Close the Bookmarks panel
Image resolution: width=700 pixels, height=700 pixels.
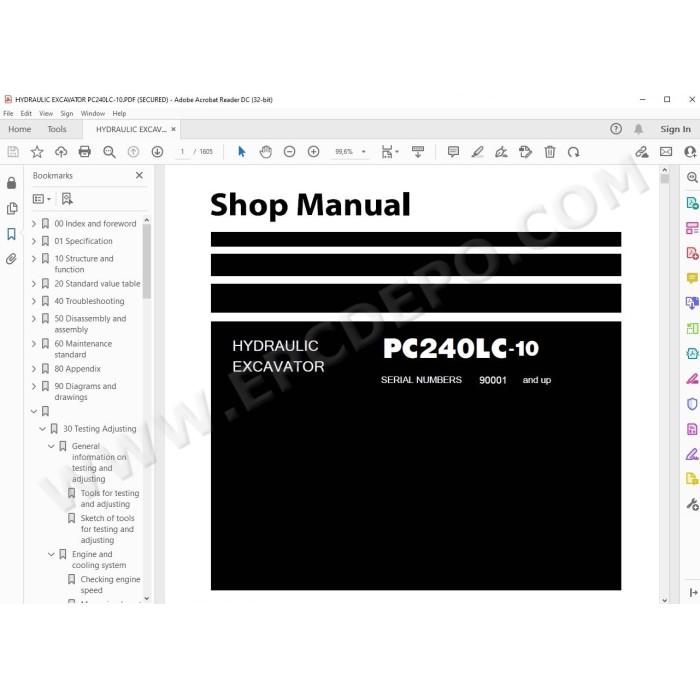click(139, 175)
